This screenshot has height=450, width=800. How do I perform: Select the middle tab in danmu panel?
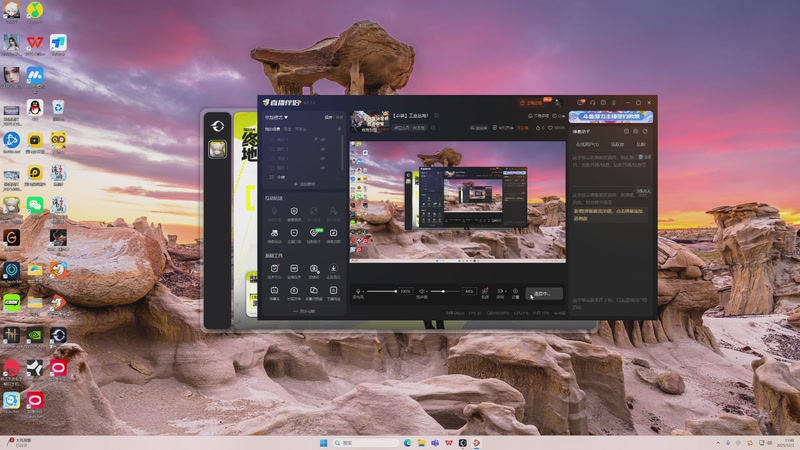tap(617, 144)
